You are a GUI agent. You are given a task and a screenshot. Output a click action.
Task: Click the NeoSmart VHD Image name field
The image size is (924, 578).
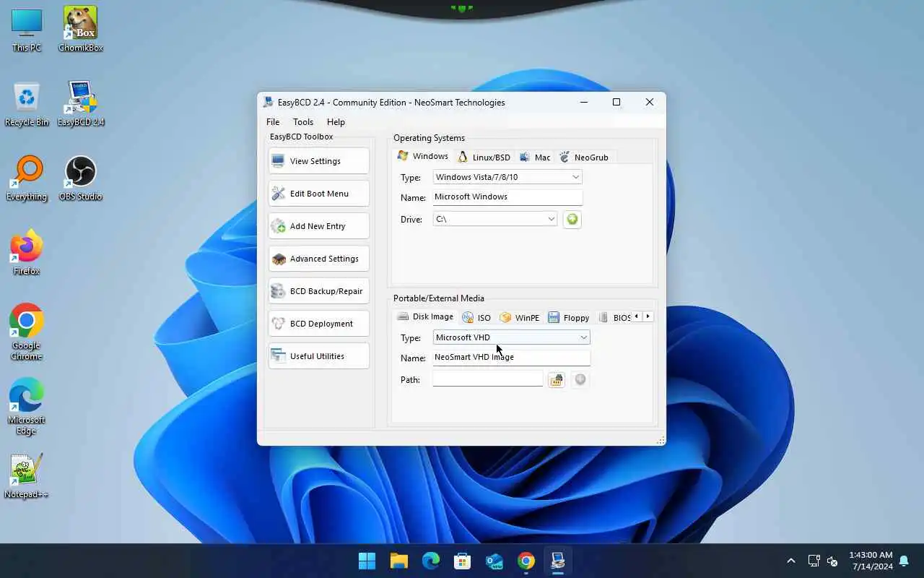point(512,357)
